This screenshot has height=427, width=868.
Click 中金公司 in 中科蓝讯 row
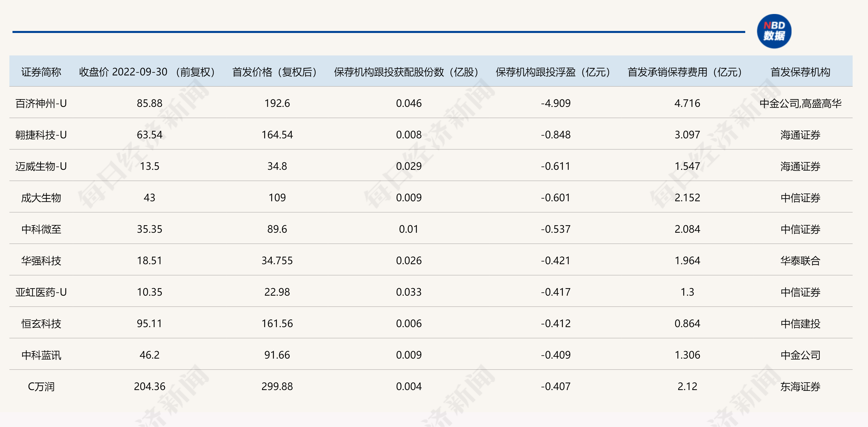point(800,355)
